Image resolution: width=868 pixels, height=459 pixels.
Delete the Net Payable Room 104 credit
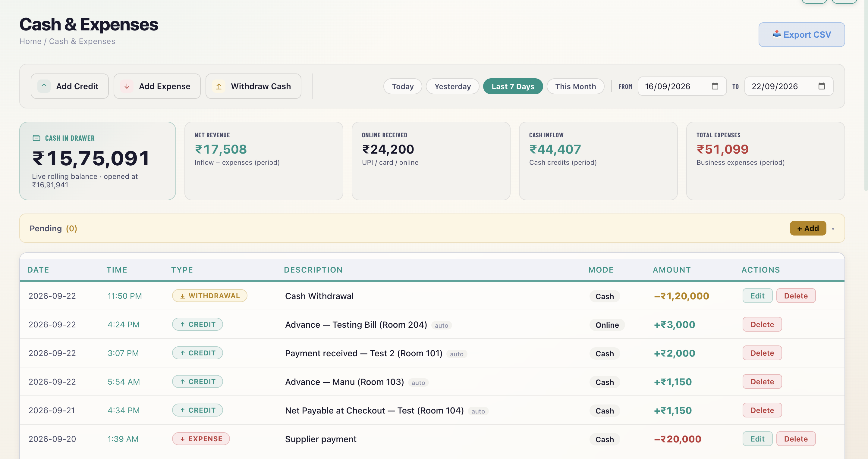762,410
